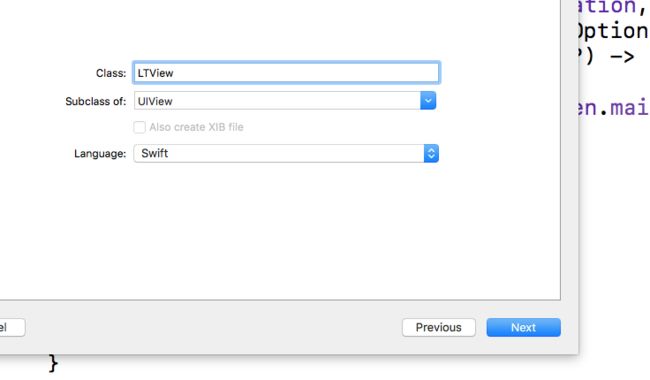The height and width of the screenshot is (380, 650).
Task: Click the 'ation,' code text at the top
Action: pyautogui.click(x=612, y=7)
